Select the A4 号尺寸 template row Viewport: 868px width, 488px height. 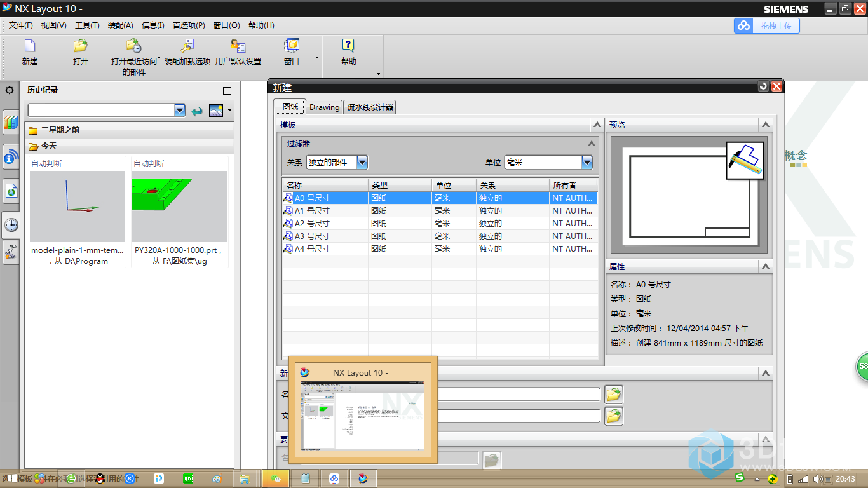pyautogui.click(x=440, y=248)
